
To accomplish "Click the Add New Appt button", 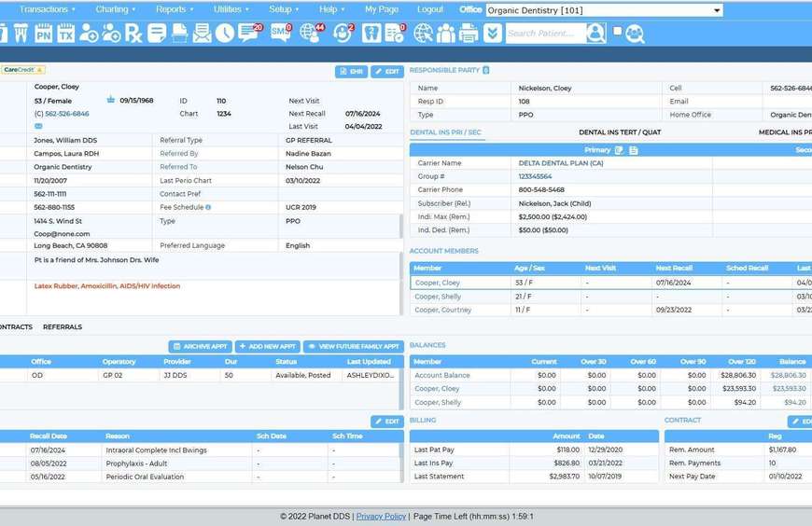I will [267, 346].
